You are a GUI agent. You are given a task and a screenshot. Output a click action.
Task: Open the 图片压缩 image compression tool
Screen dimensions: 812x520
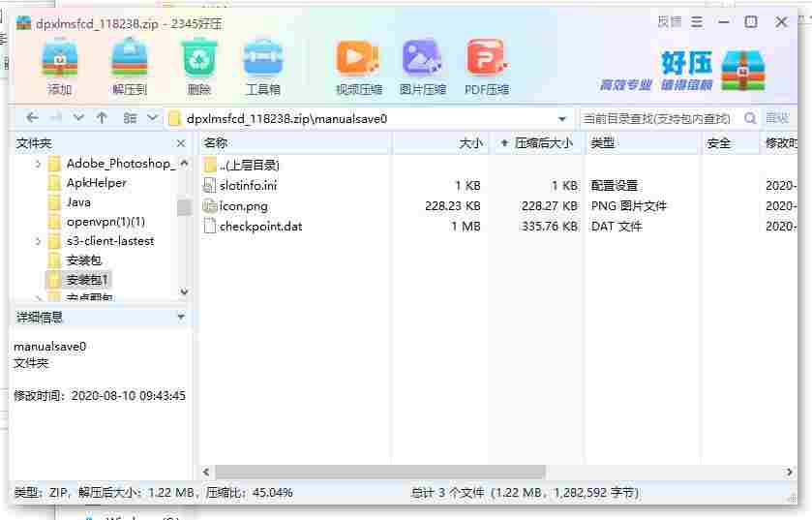tap(422, 68)
